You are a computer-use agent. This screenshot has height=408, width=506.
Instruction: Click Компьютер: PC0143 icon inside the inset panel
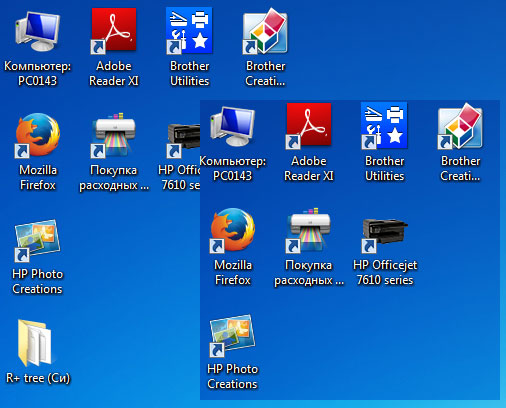coord(233,127)
